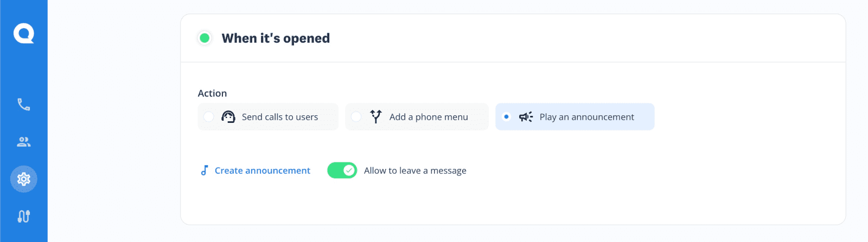868x242 pixels.
Task: Choose the 'Add a phone menu' radio button
Action: coord(356,117)
